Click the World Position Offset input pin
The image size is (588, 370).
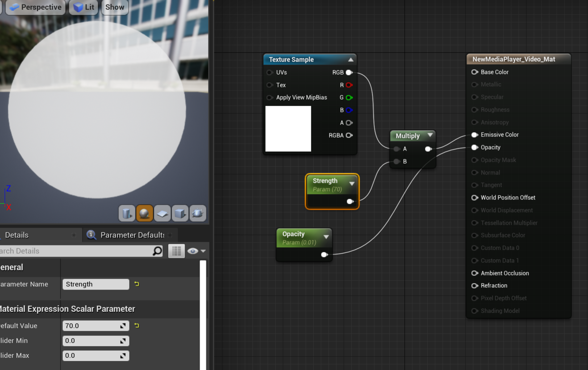475,198
